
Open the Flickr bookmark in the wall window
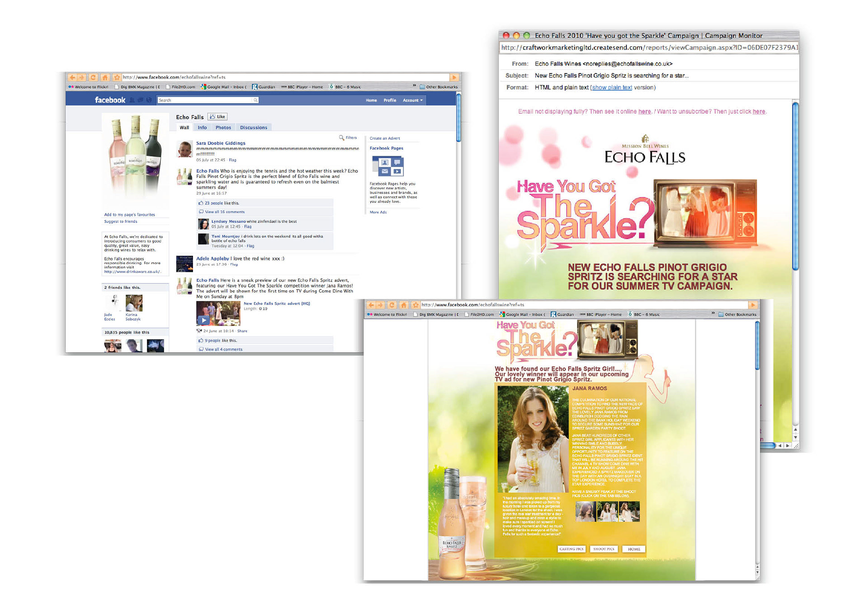click(x=89, y=87)
